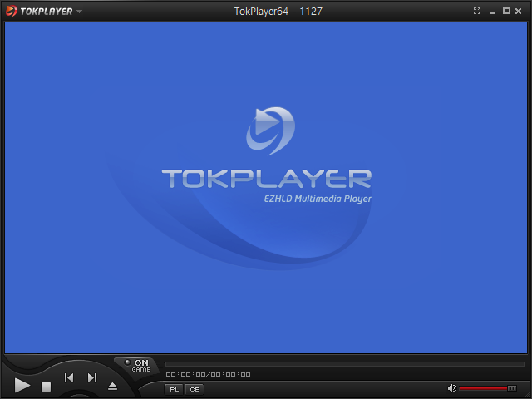Skip to the previous track
The image size is (532, 399).
point(70,378)
